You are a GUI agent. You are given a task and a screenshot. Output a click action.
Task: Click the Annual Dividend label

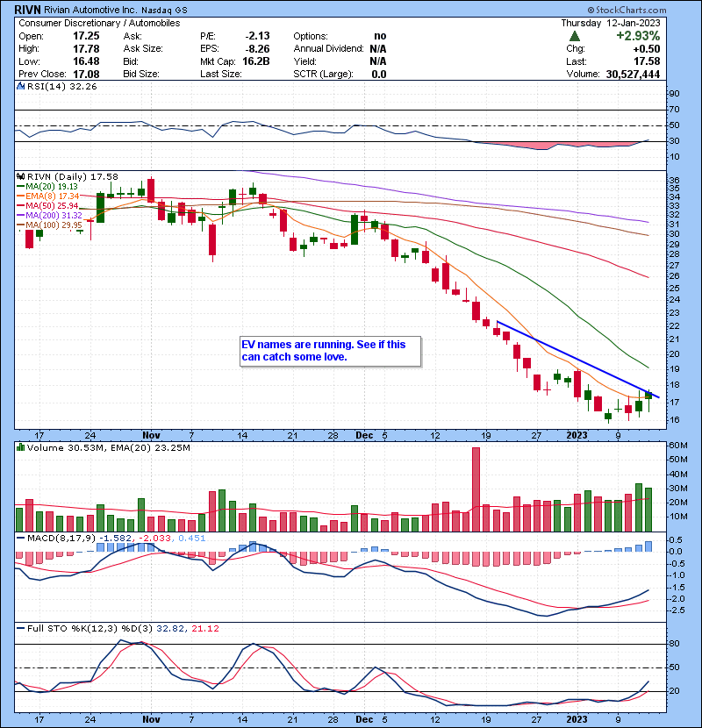pos(328,49)
